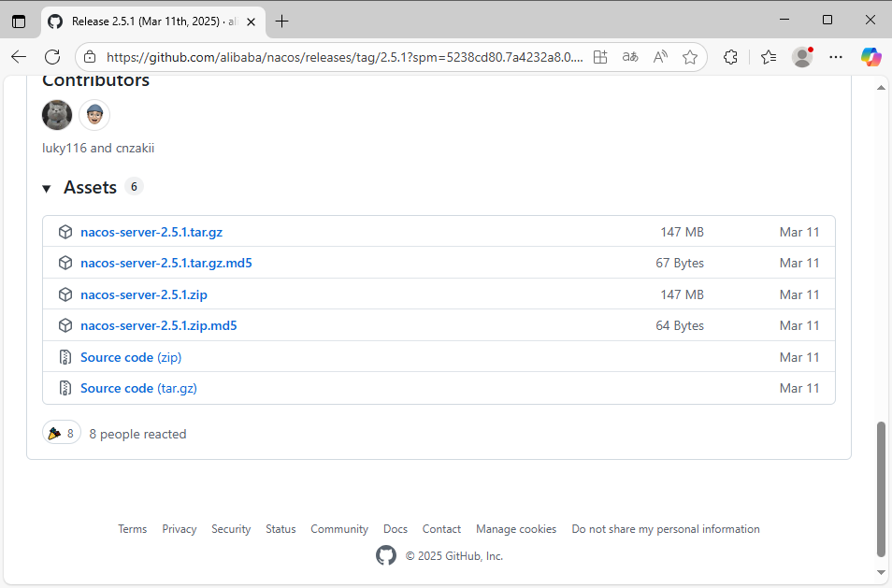This screenshot has height=588, width=892.
Task: Click the vertical scrollbar thumb
Action: (x=880, y=486)
